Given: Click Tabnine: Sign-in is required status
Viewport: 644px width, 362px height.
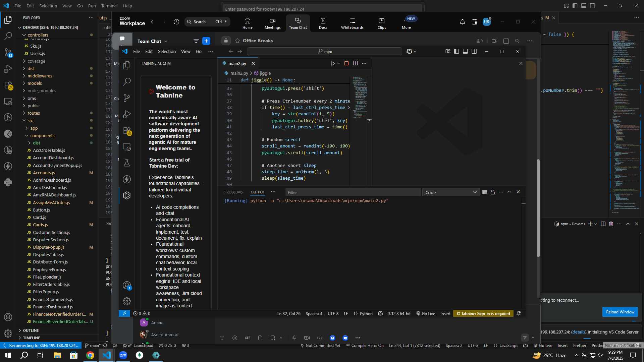Looking at the screenshot, I should click(x=483, y=314).
